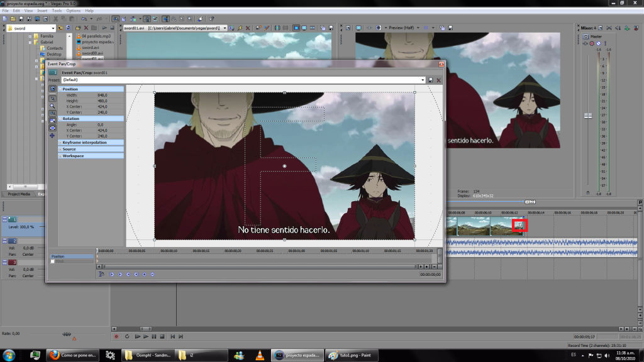Click the first keyframe diamond button

[x=112, y=274]
